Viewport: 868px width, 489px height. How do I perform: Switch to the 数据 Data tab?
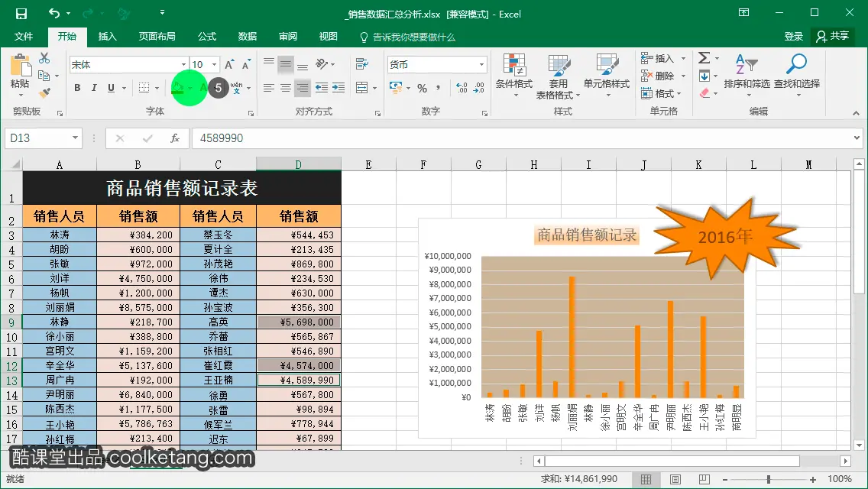[x=248, y=37]
